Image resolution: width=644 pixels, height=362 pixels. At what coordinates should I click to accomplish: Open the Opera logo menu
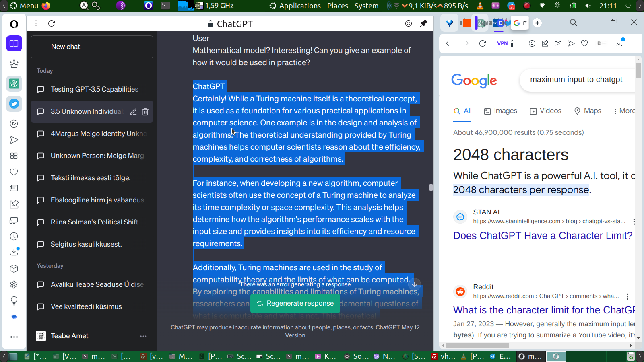pos(14,24)
